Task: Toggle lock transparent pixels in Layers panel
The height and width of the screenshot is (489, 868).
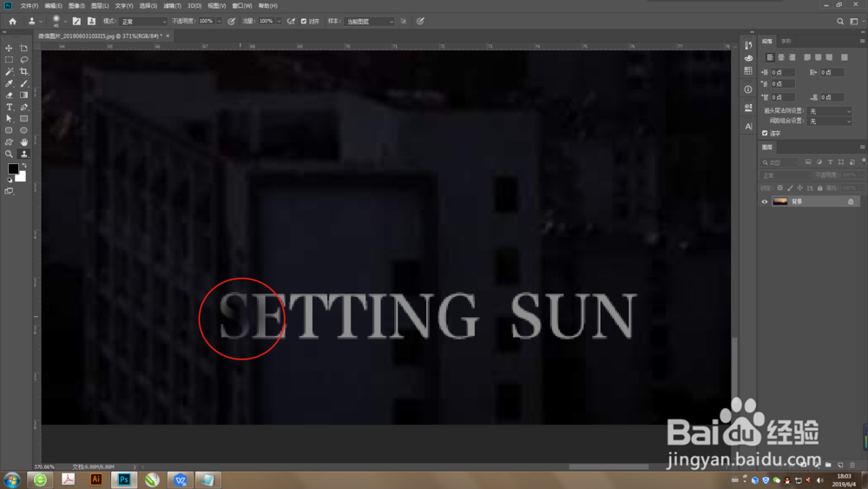Action: pos(780,188)
